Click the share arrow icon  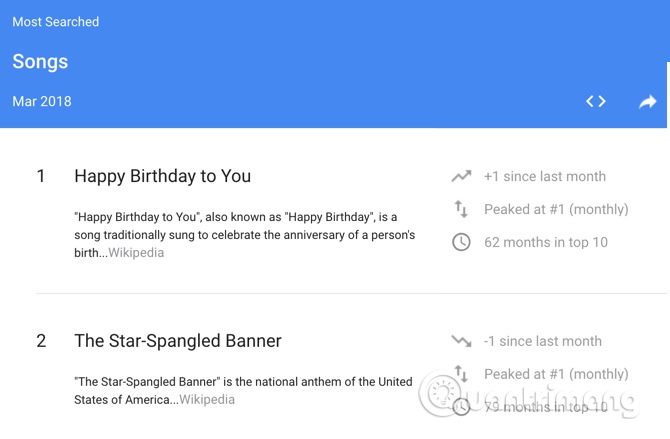point(648,101)
